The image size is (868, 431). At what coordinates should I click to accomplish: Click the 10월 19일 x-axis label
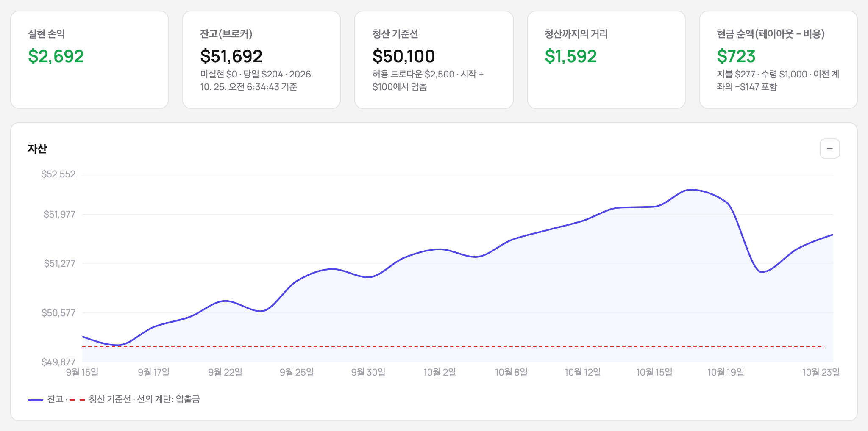point(726,372)
